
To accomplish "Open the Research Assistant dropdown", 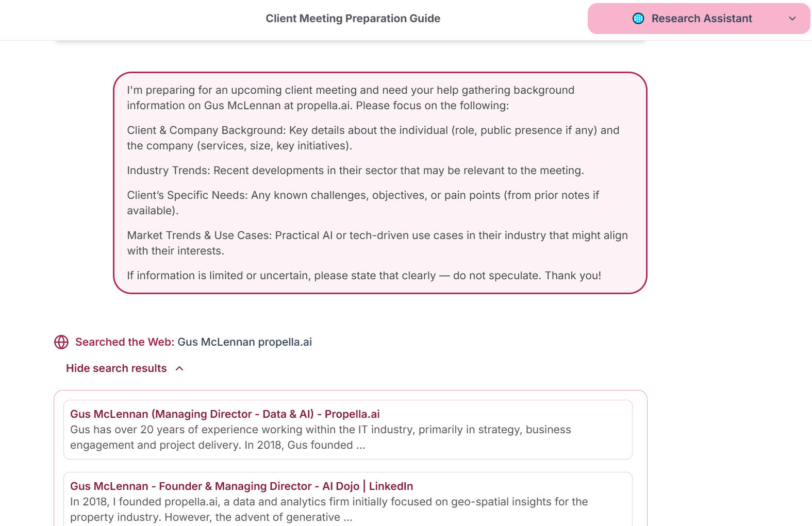I will tap(699, 19).
